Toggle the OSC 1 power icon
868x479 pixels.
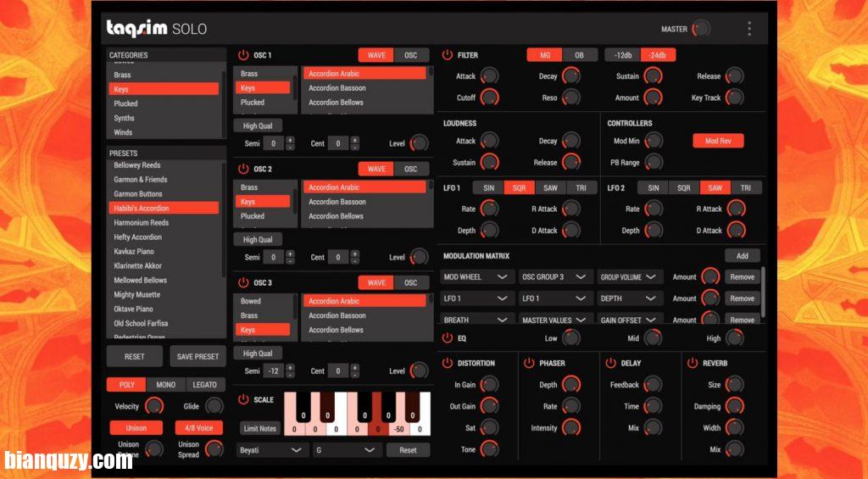pyautogui.click(x=243, y=55)
